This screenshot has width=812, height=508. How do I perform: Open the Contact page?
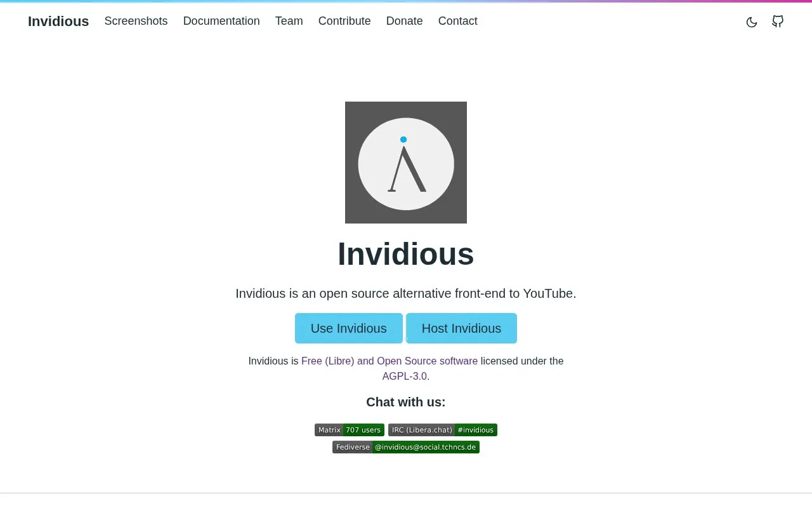(x=458, y=21)
